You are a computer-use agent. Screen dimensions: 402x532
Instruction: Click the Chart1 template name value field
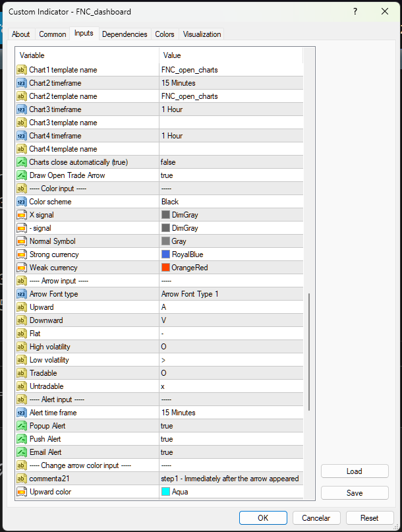231,70
